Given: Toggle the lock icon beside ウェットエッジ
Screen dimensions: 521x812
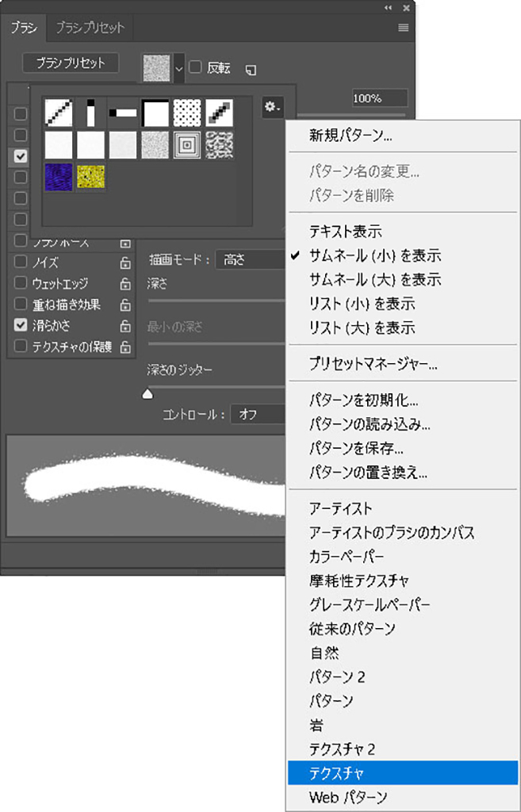Looking at the screenshot, I should coord(125,284).
